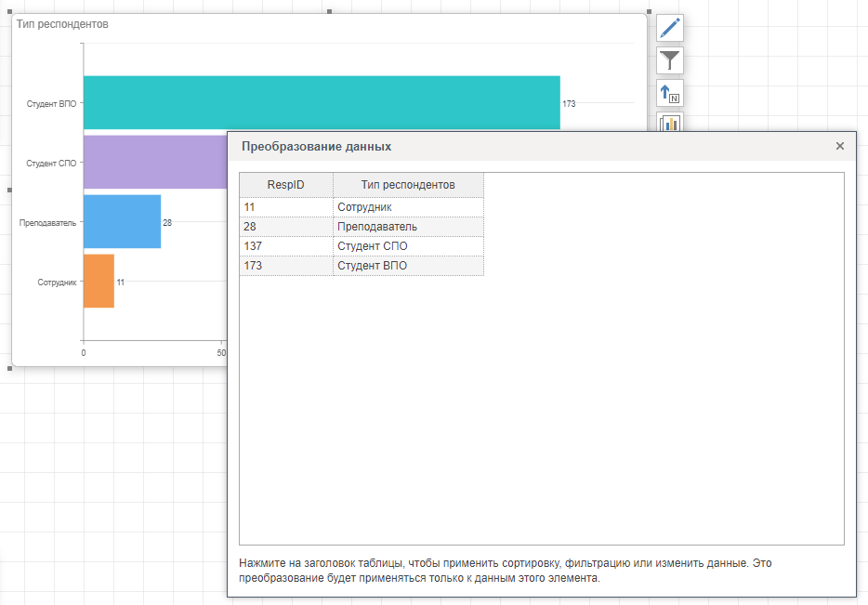Click cell 173 in RespID column

pos(285,266)
